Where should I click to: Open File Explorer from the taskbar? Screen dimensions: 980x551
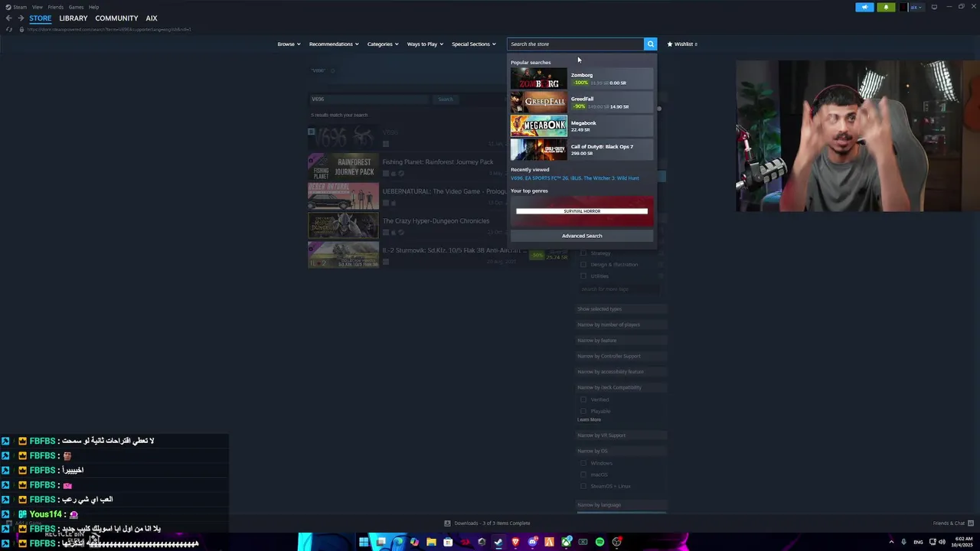(x=431, y=542)
